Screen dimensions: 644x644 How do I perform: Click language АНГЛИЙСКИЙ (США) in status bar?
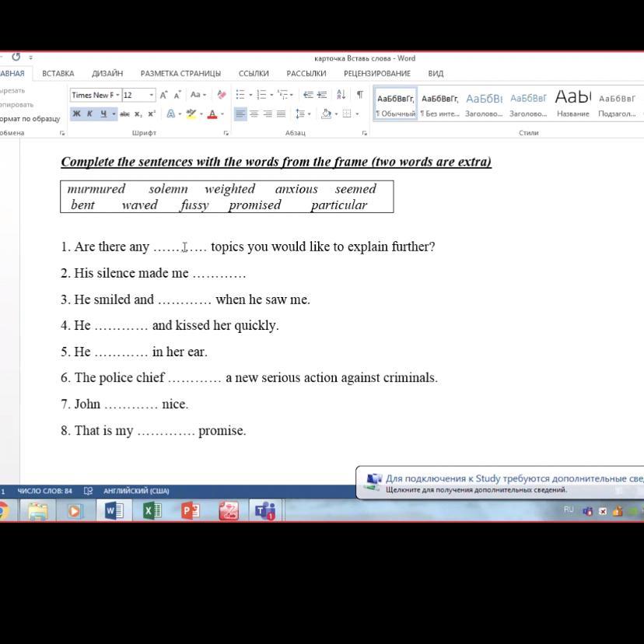coord(136,491)
